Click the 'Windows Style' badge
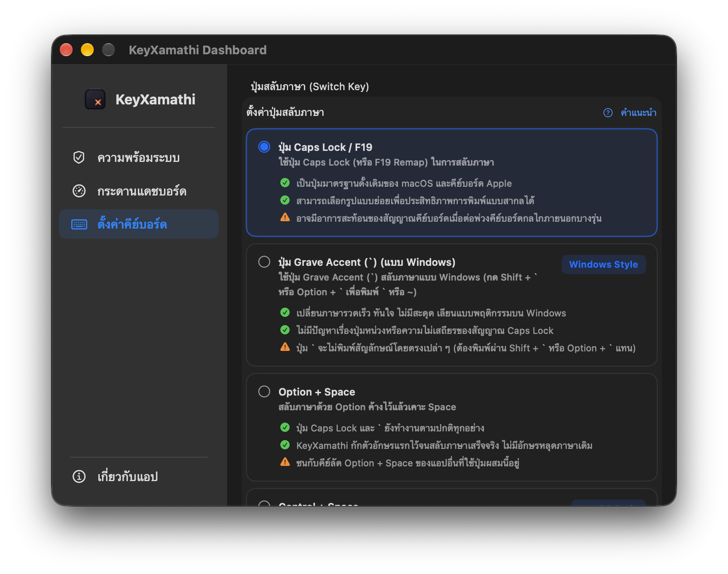Screen dimensions: 728x574 pyautogui.click(x=603, y=264)
